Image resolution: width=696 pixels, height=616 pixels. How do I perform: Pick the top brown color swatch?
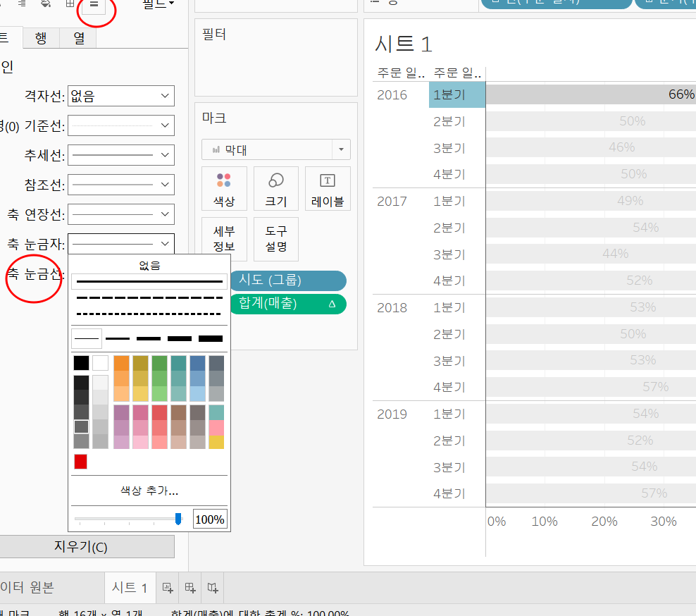coord(178,412)
